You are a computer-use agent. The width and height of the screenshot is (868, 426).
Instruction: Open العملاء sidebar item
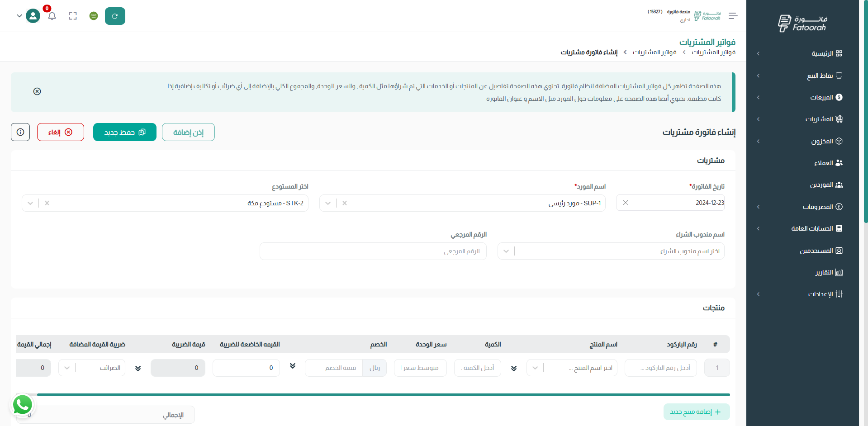click(x=828, y=163)
